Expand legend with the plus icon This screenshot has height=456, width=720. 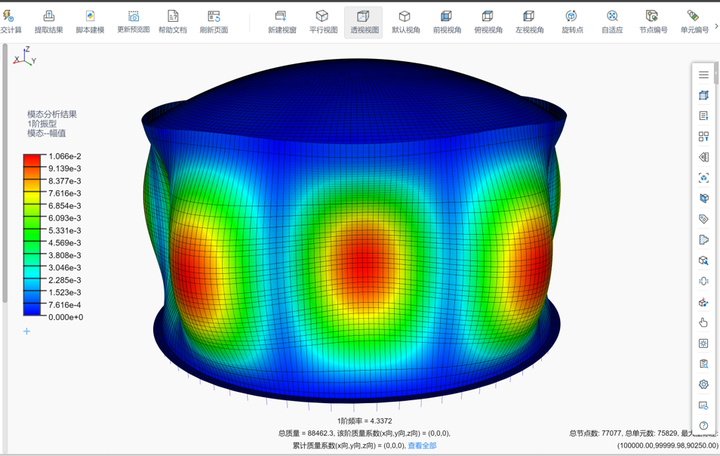click(x=27, y=331)
